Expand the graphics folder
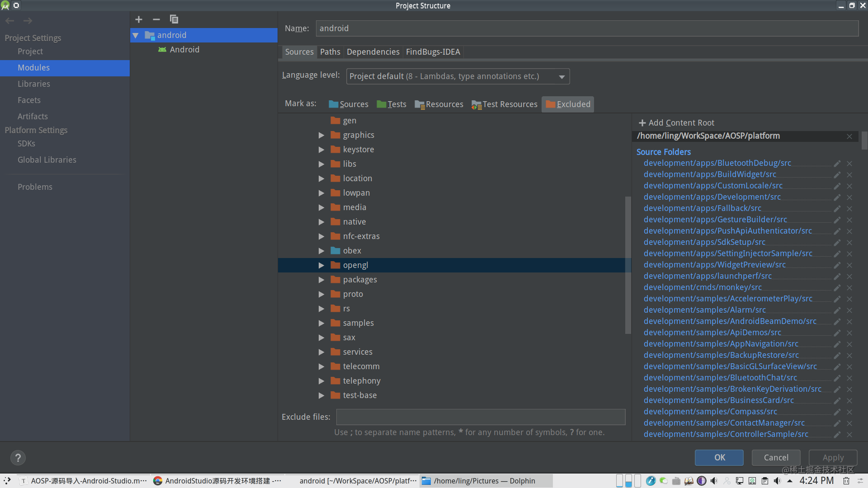Viewport: 868px width, 488px height. [x=321, y=135]
